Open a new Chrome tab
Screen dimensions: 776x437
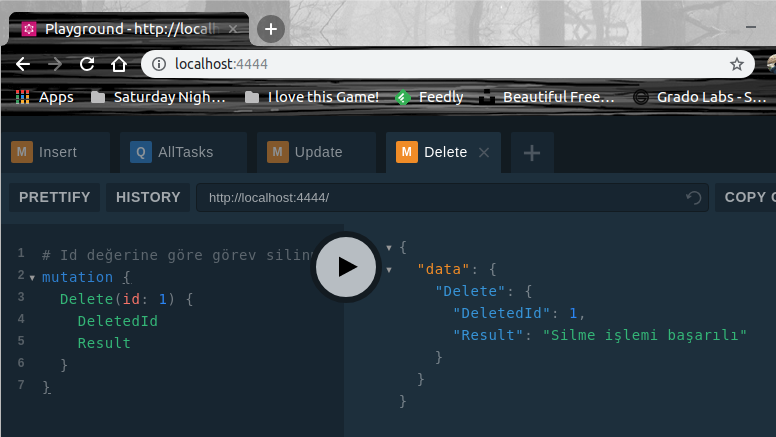click(271, 29)
